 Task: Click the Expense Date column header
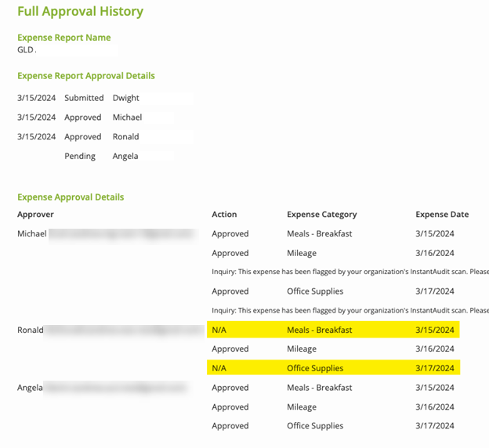442,214
